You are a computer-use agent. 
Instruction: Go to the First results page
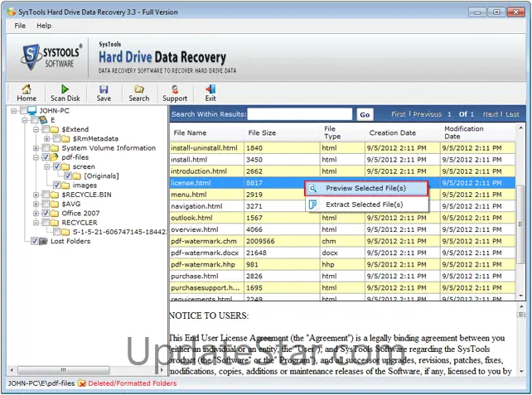(x=399, y=114)
